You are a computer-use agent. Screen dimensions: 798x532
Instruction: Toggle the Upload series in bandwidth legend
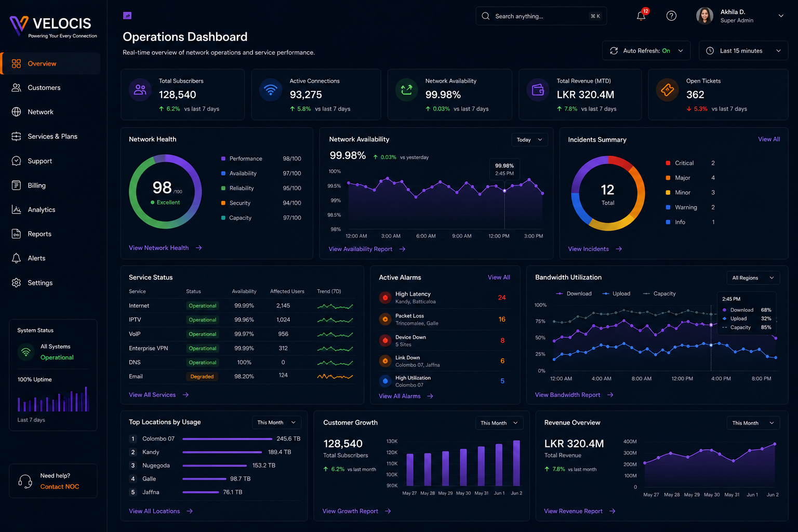(x=616, y=294)
